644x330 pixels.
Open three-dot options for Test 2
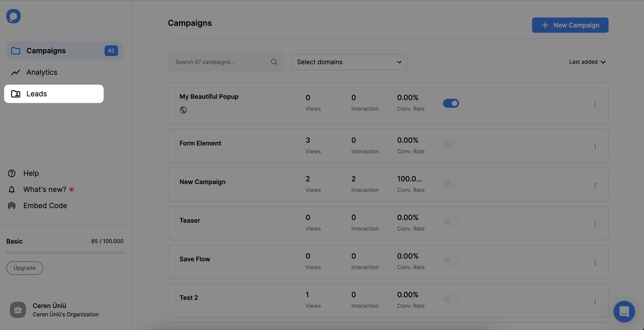point(595,301)
